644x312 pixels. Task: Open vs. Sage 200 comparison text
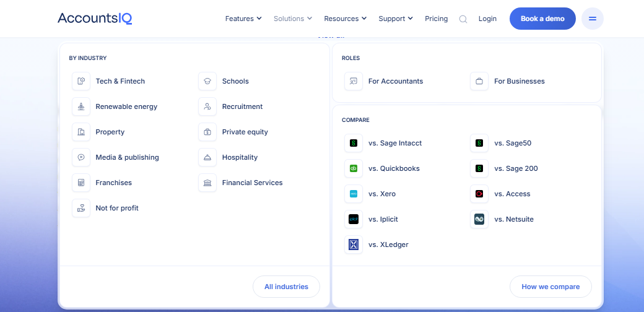pos(516,168)
